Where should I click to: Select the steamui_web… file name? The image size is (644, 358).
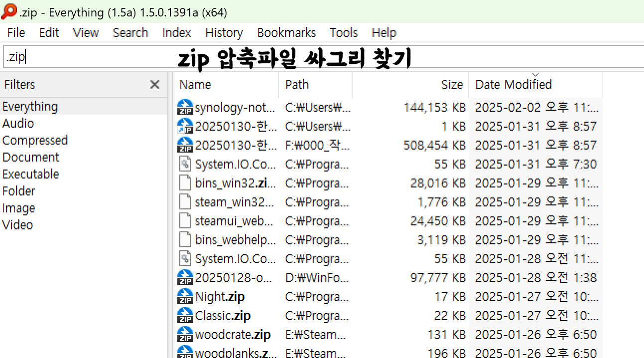pos(234,221)
